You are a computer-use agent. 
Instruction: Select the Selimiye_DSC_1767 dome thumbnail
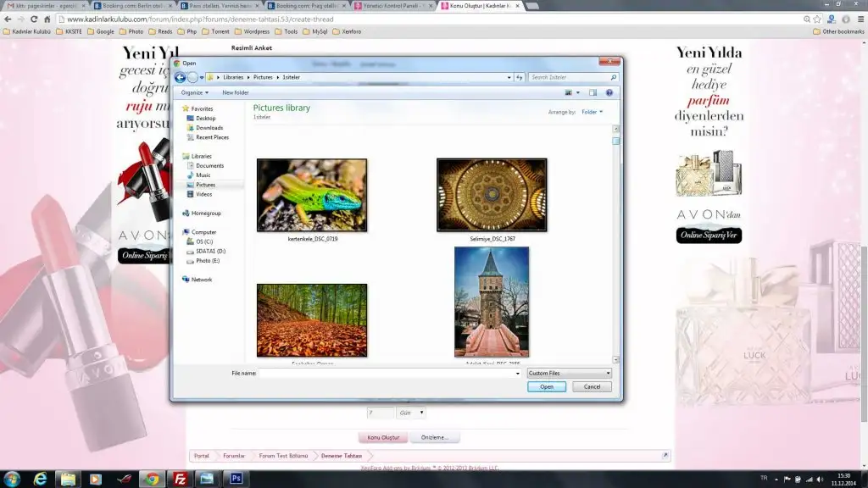(492, 195)
